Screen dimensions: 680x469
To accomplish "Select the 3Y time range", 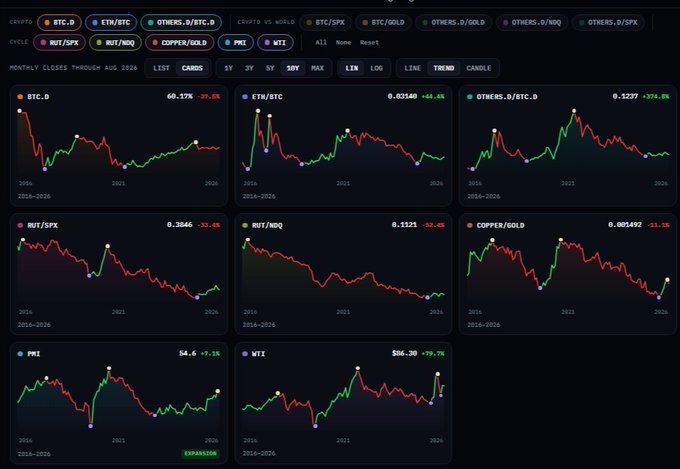I will click(249, 68).
